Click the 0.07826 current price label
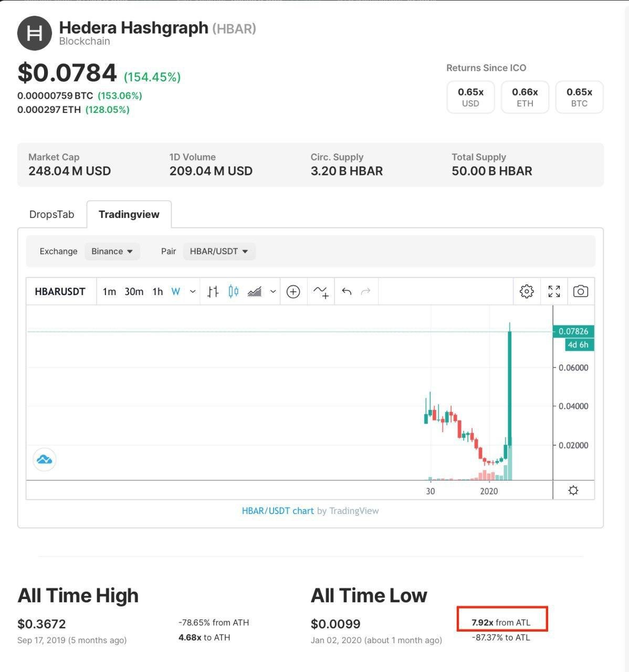Image resolution: width=629 pixels, height=672 pixels. click(x=573, y=331)
